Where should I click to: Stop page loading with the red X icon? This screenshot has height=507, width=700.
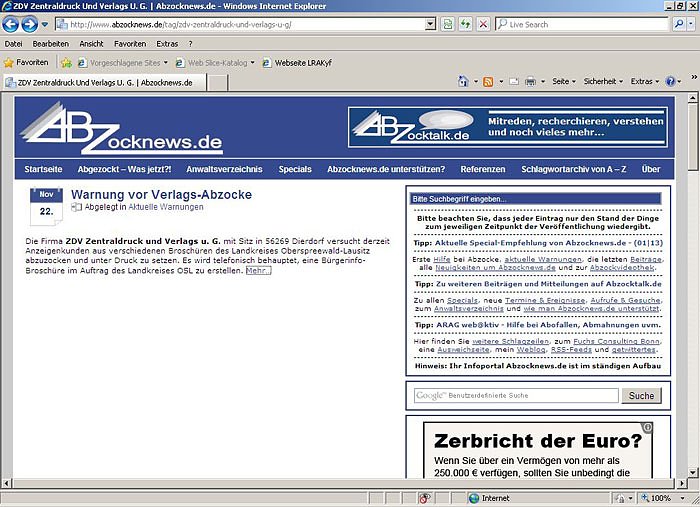[x=483, y=24]
